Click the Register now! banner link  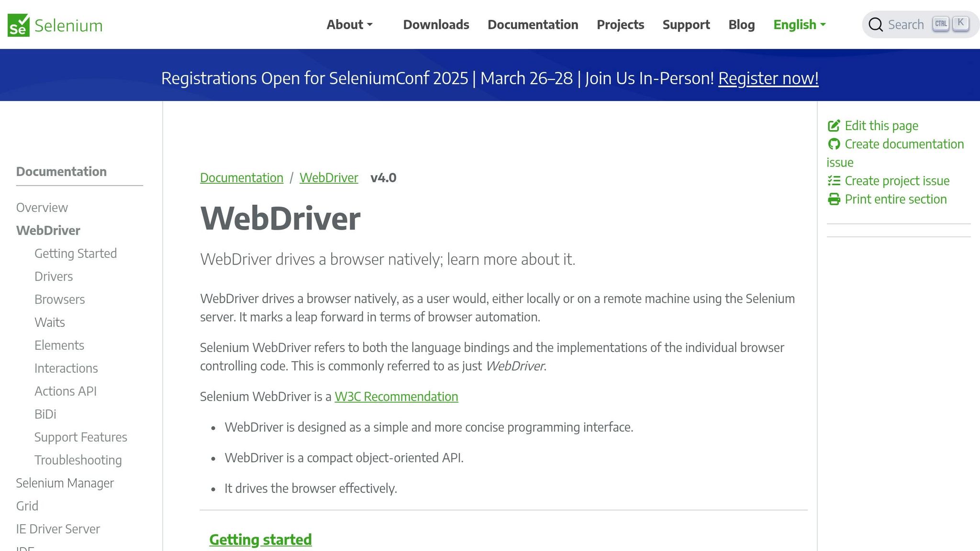[768, 78]
